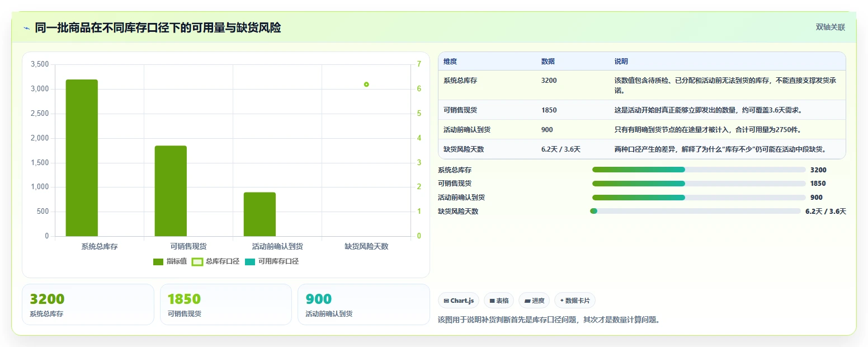
Task: Select the 表格 tag
Action: (x=499, y=301)
